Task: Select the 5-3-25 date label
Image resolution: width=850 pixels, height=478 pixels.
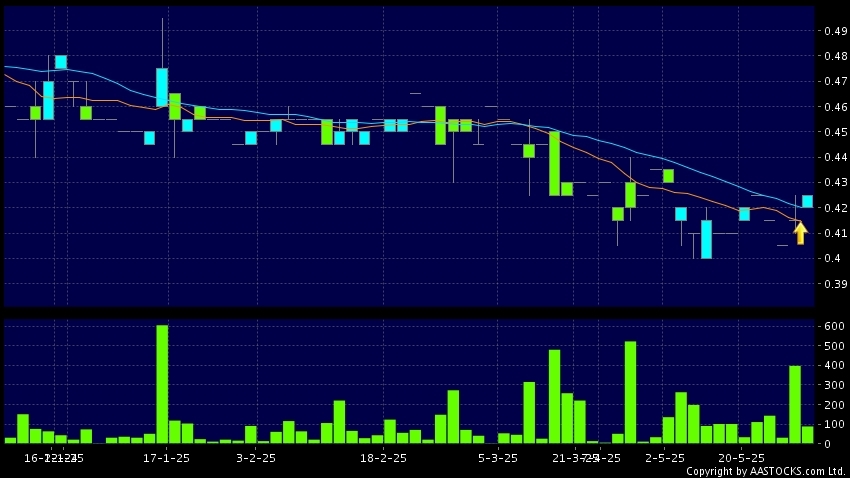Action: pyautogui.click(x=498, y=458)
